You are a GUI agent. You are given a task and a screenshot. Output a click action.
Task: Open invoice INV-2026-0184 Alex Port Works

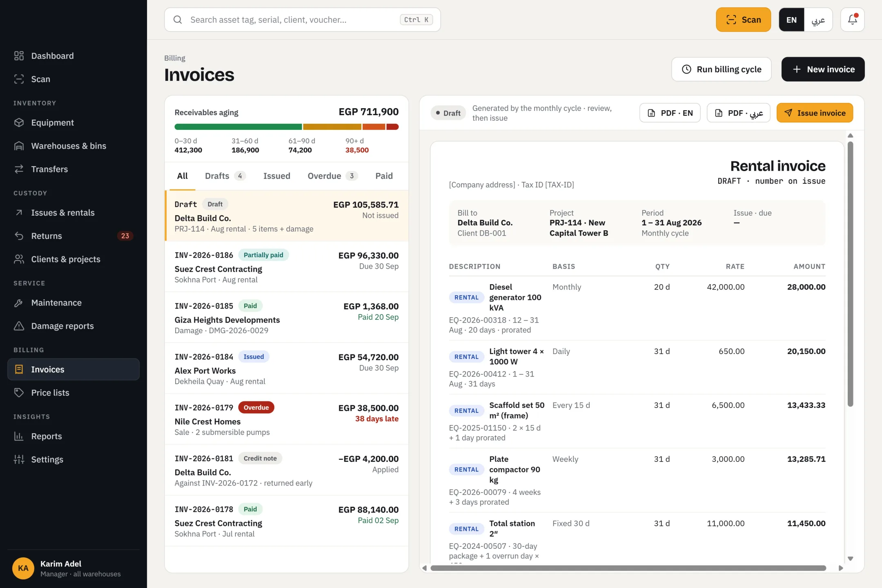coord(286,368)
